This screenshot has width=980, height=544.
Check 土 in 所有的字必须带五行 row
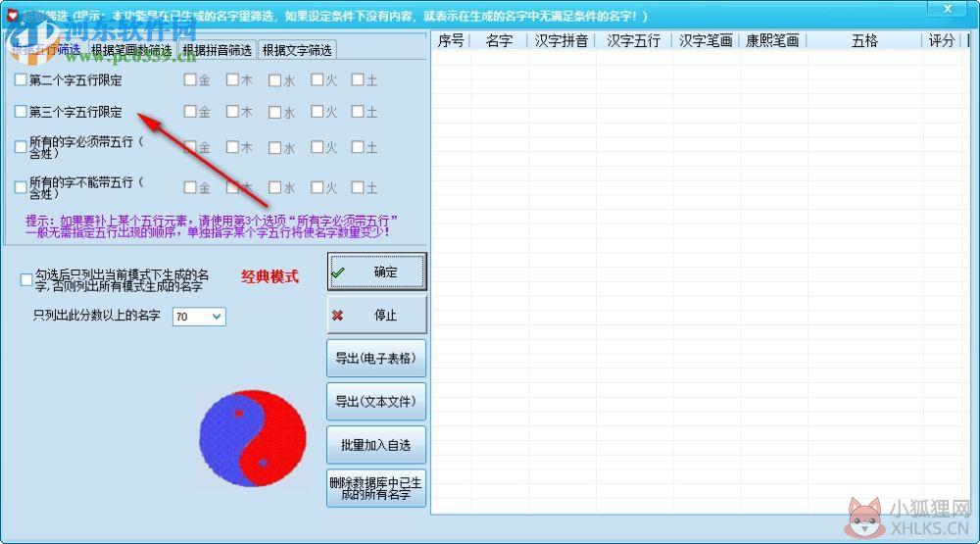358,147
